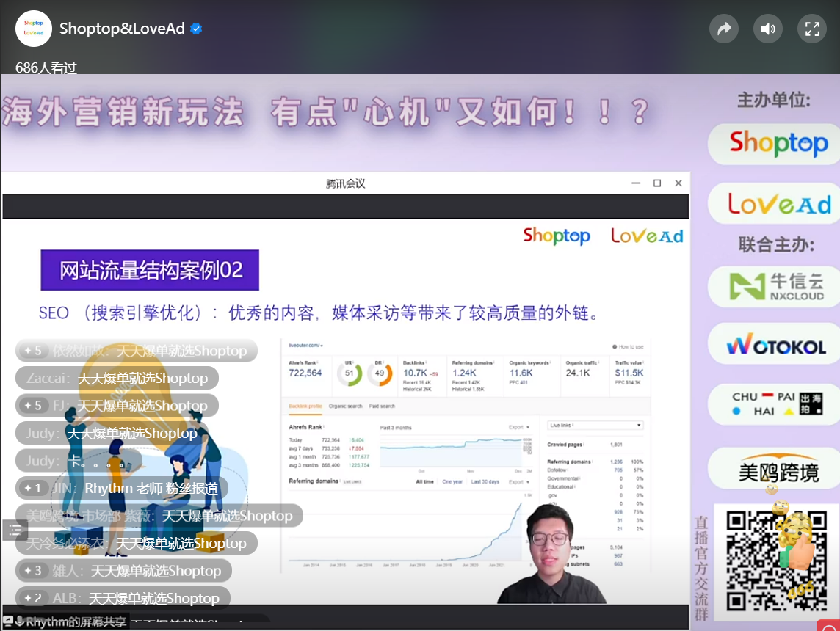Click the Zaccai chat message
The width and height of the screenshot is (840, 631).
pyautogui.click(x=117, y=379)
